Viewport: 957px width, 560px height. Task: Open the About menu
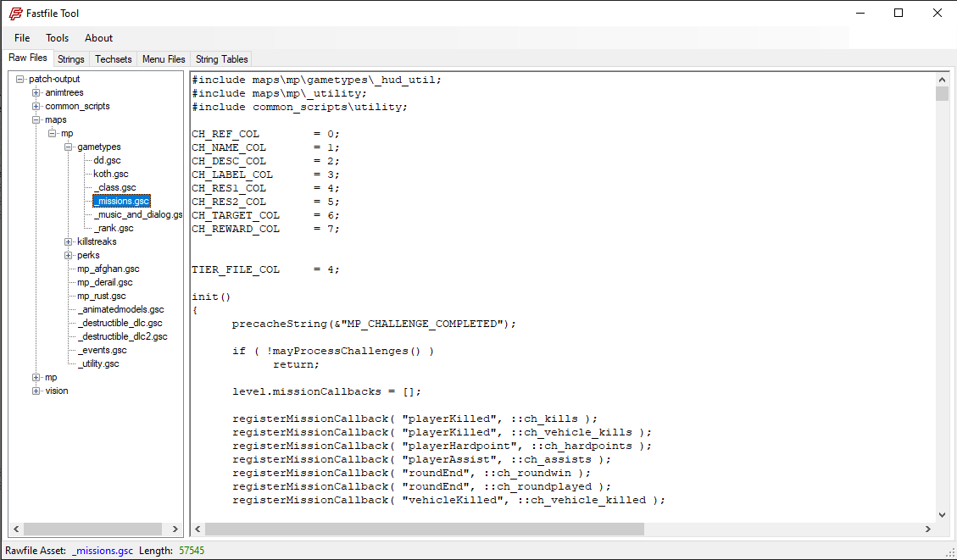coord(98,38)
